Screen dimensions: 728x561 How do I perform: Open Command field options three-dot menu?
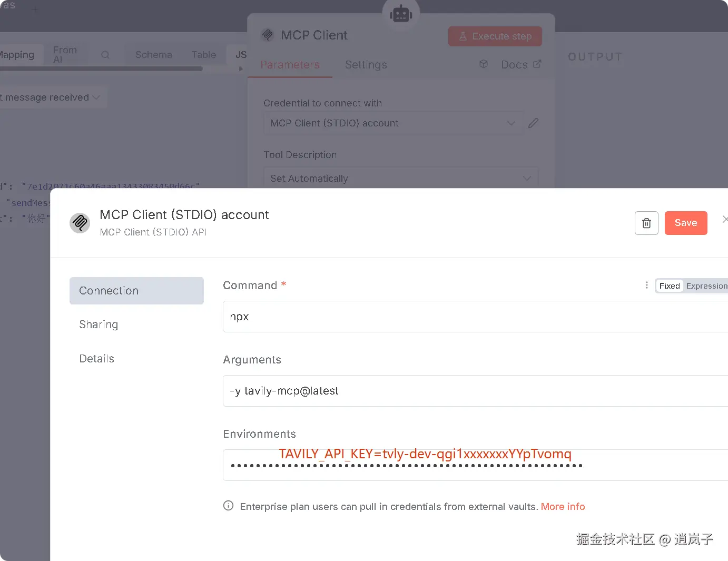click(646, 285)
